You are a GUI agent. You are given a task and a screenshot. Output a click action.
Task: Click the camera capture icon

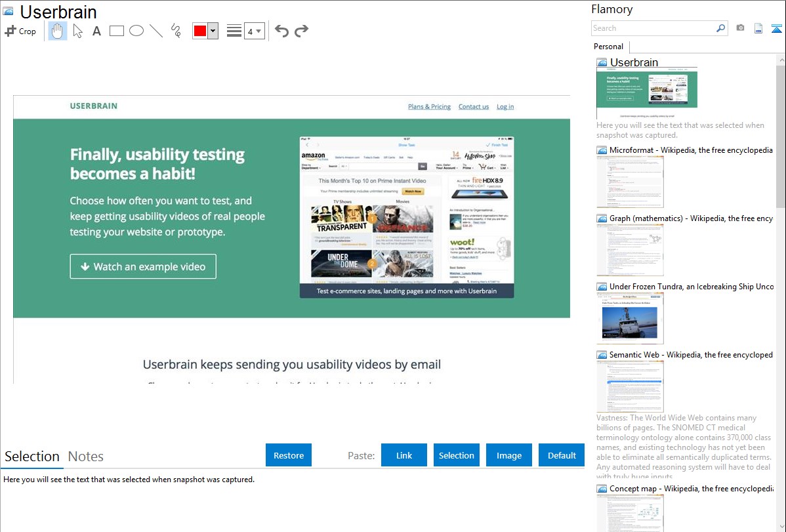point(740,28)
